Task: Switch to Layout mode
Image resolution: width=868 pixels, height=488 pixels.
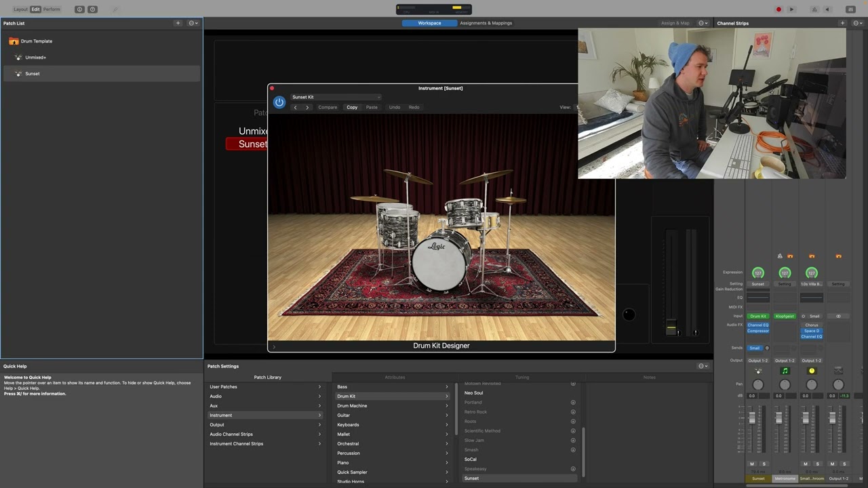Action: [x=20, y=9]
